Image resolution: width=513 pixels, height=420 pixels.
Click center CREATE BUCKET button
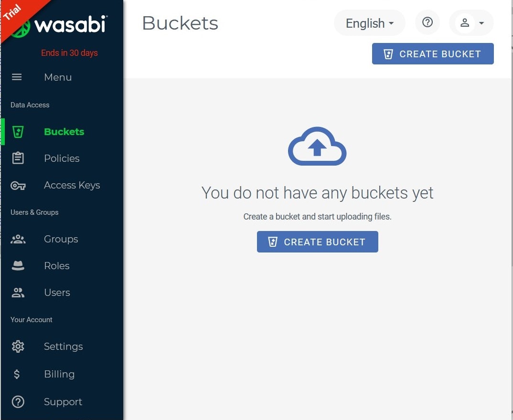click(317, 242)
